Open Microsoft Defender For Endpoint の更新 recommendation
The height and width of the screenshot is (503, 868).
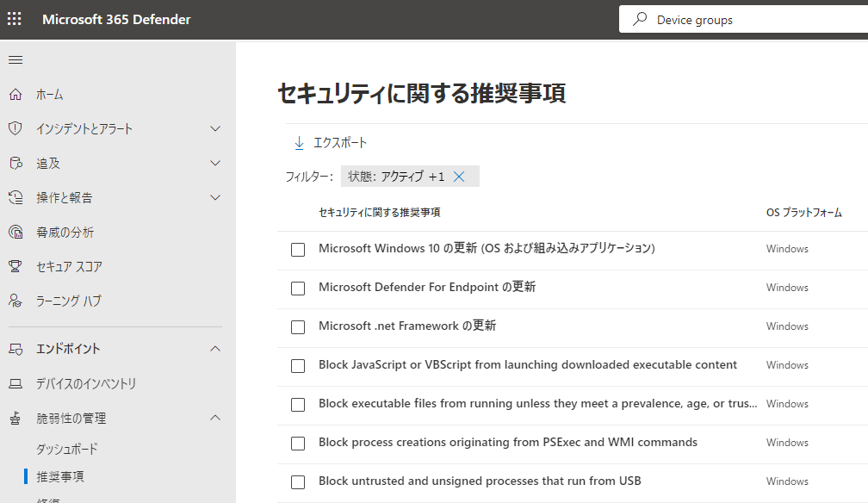(x=427, y=287)
